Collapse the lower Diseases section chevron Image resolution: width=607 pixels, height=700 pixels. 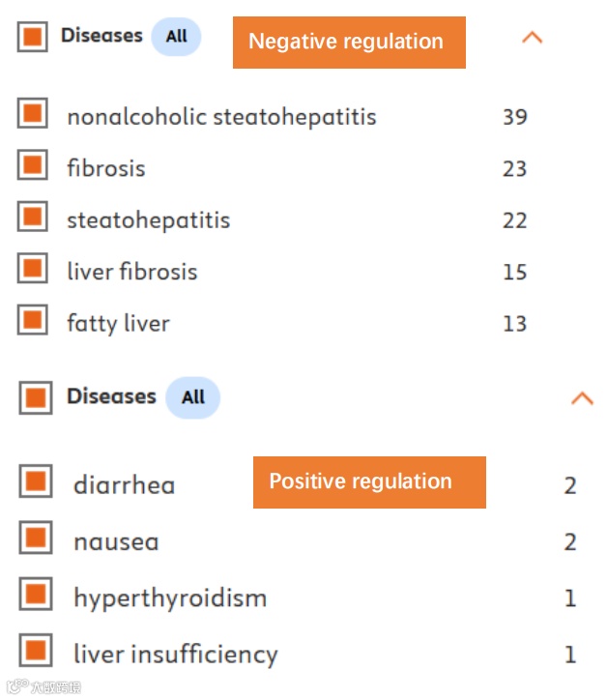pos(582,397)
